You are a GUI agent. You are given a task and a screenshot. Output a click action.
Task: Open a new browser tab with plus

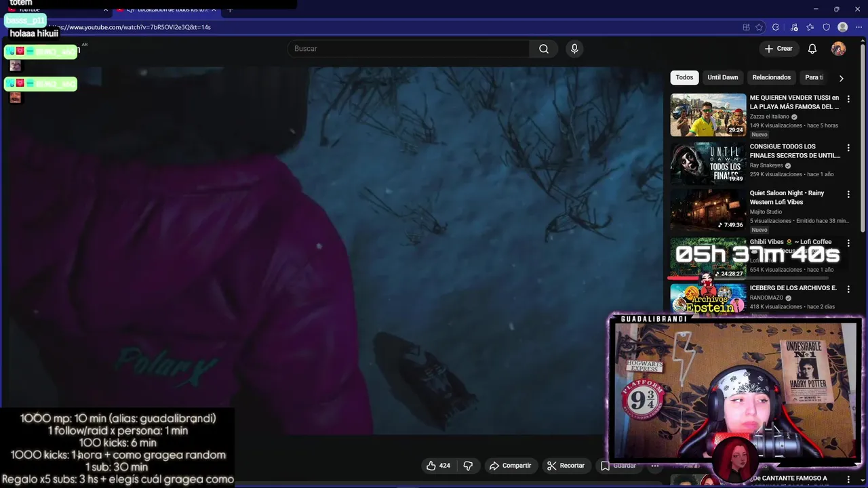coord(230,9)
